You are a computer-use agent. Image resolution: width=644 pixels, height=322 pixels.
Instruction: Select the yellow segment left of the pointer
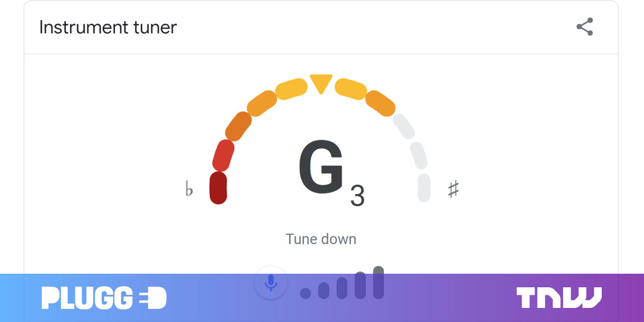291,89
